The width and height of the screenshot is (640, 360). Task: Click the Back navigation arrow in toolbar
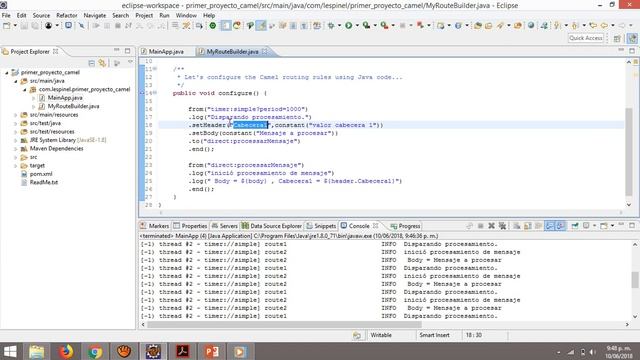(604, 26)
